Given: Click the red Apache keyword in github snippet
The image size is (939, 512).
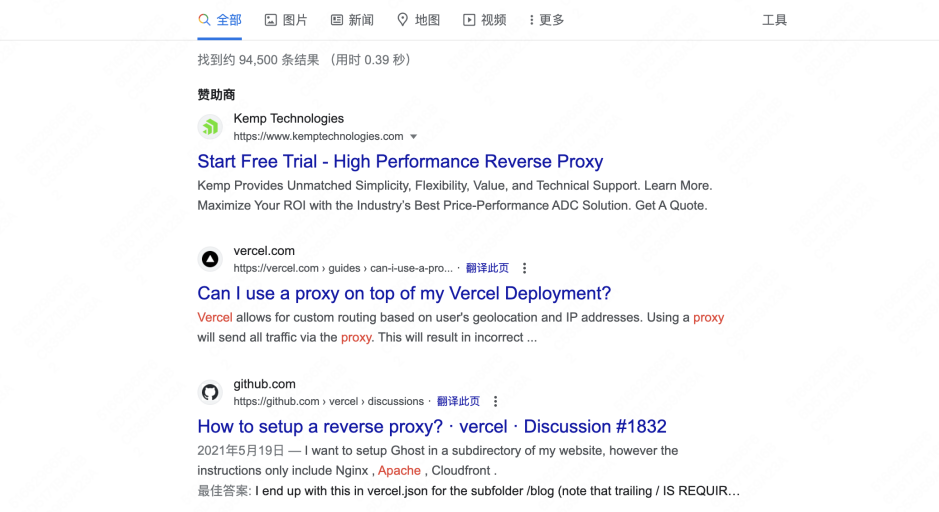Looking at the screenshot, I should pos(399,471).
